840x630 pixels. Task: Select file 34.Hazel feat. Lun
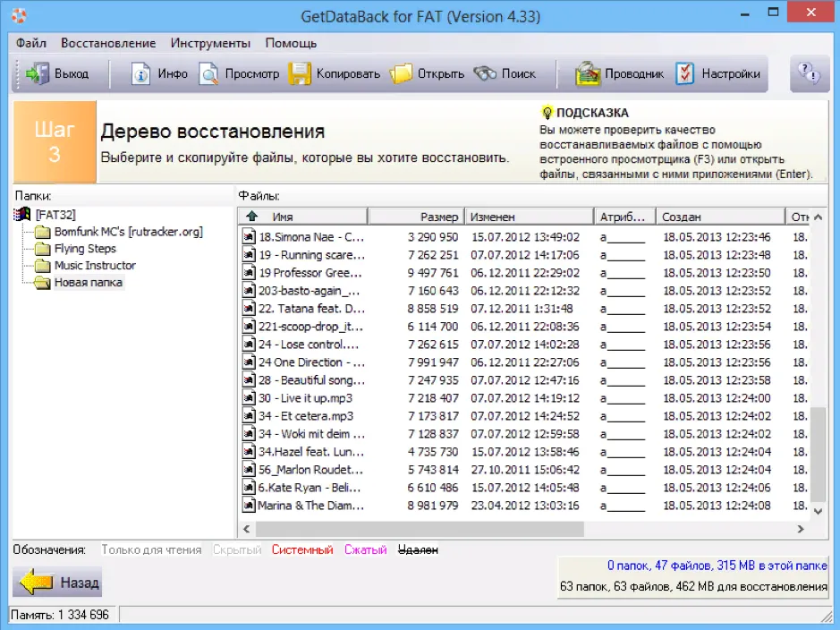pyautogui.click(x=310, y=452)
